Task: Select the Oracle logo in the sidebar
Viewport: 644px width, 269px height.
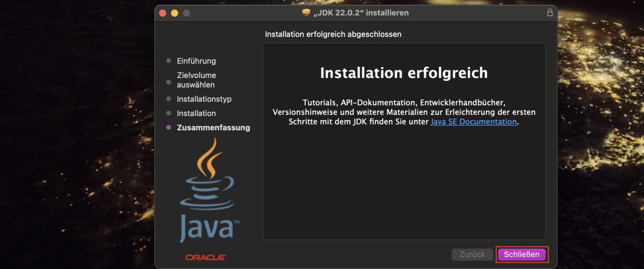Action: point(206,257)
